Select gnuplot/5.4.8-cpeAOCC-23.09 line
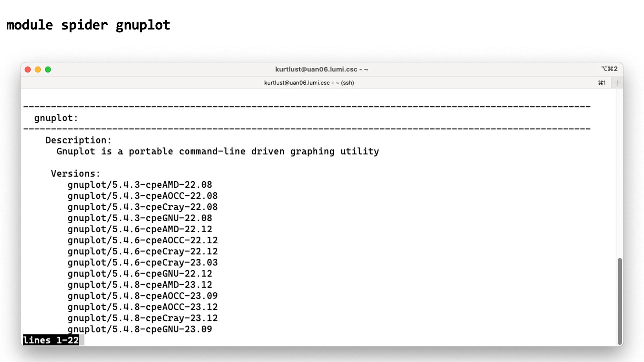This screenshot has width=644, height=362. (143, 296)
